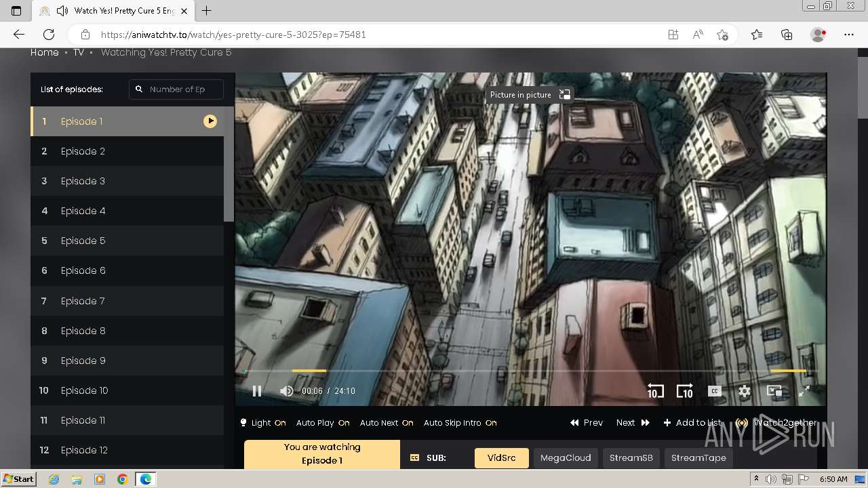Refresh the browser page
Image resolution: width=868 pixels, height=488 pixels.
49,35
